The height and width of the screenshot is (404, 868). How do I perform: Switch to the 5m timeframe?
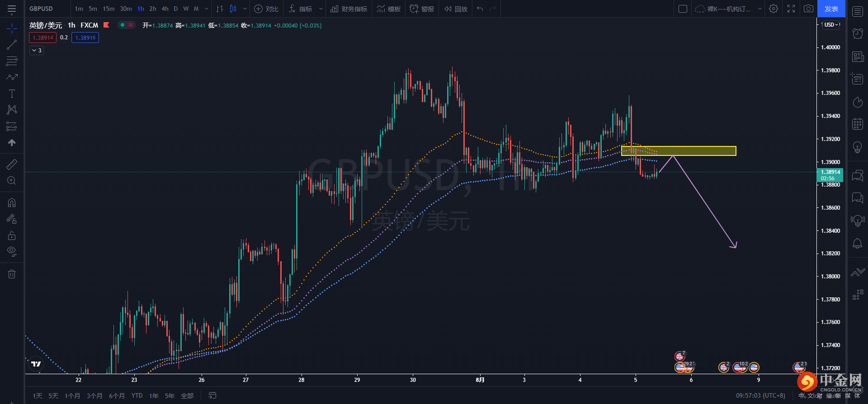click(93, 9)
